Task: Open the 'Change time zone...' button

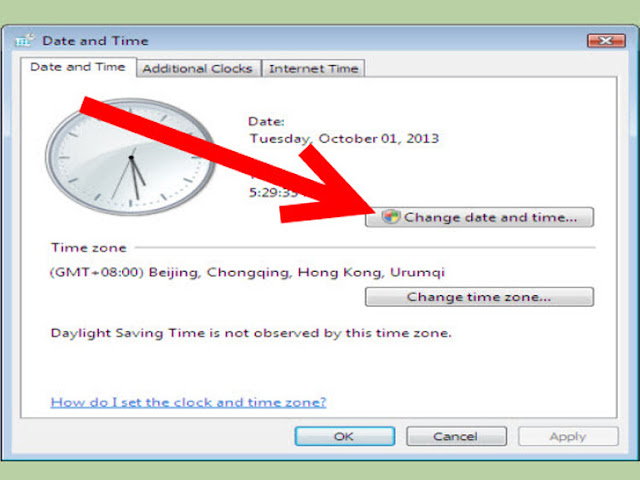Action: pos(479,297)
